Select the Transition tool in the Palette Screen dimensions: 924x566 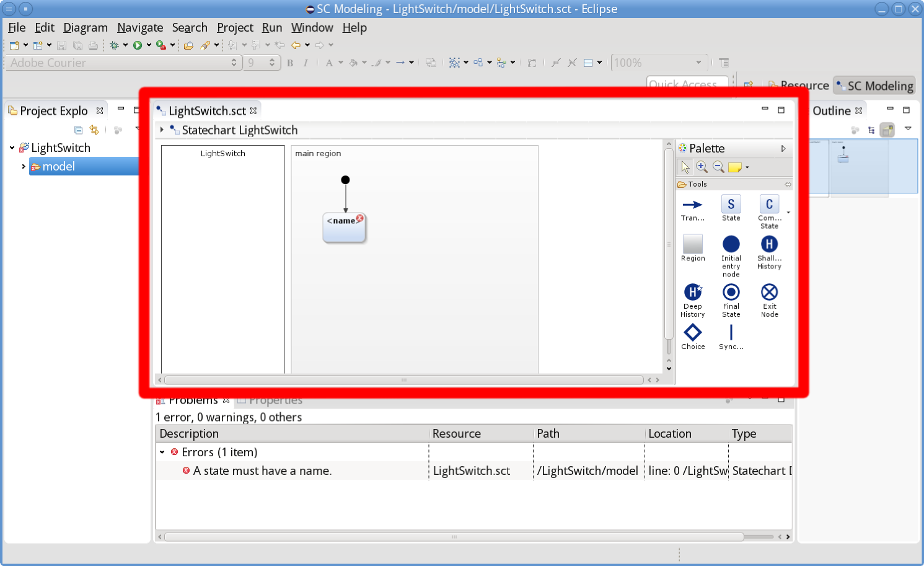pos(692,209)
